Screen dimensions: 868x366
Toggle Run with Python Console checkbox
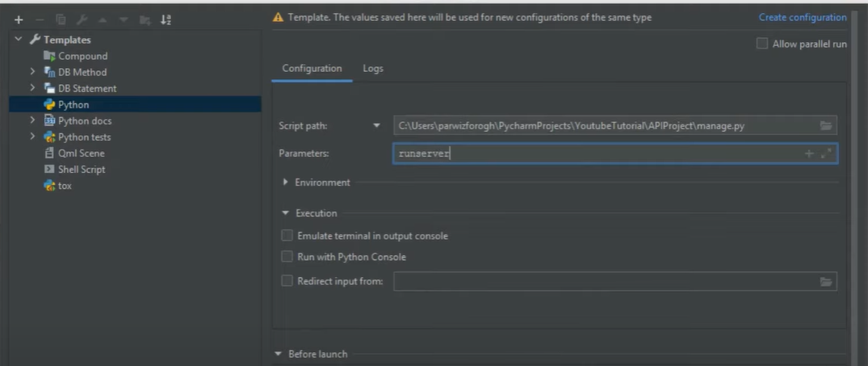pos(287,257)
